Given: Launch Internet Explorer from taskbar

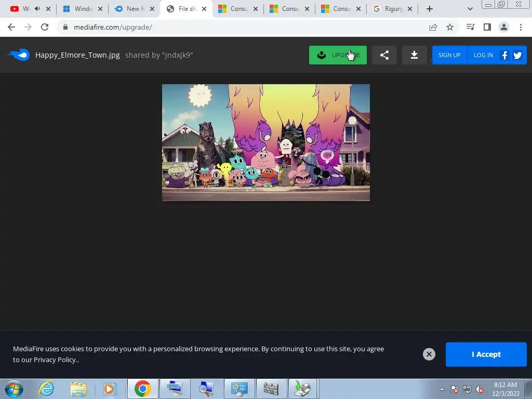Looking at the screenshot, I should (46, 389).
